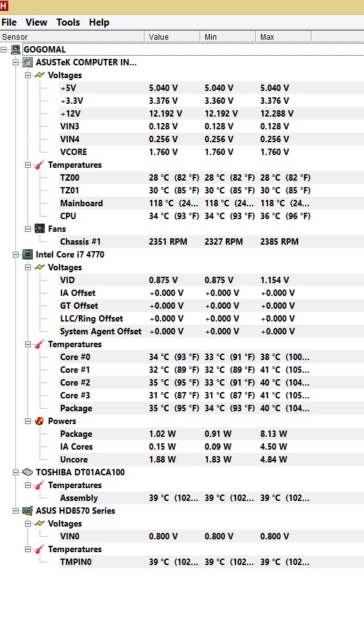Click the thermometer icon beside TOSHIBA Temperatures
The image size is (364, 622).
pyautogui.click(x=40, y=485)
